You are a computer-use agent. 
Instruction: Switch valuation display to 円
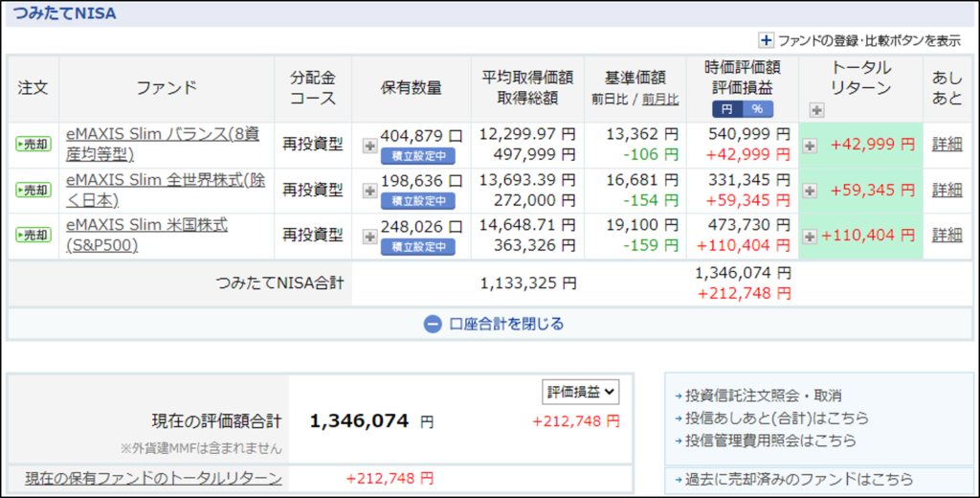(x=727, y=109)
